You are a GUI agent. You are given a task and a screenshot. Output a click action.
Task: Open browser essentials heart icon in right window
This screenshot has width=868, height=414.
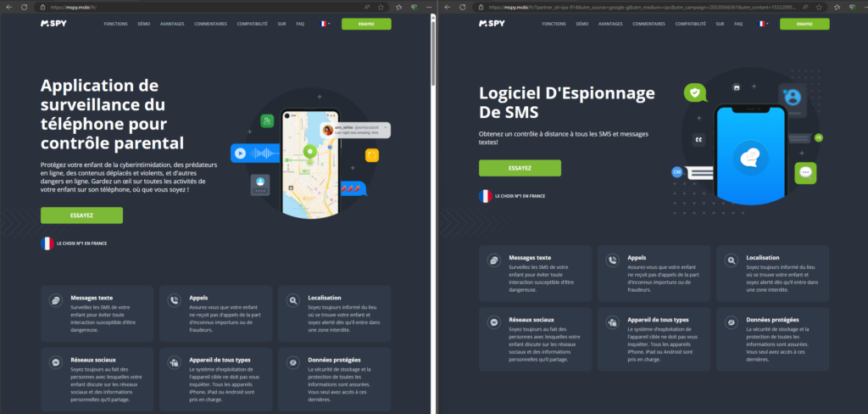tap(852, 7)
